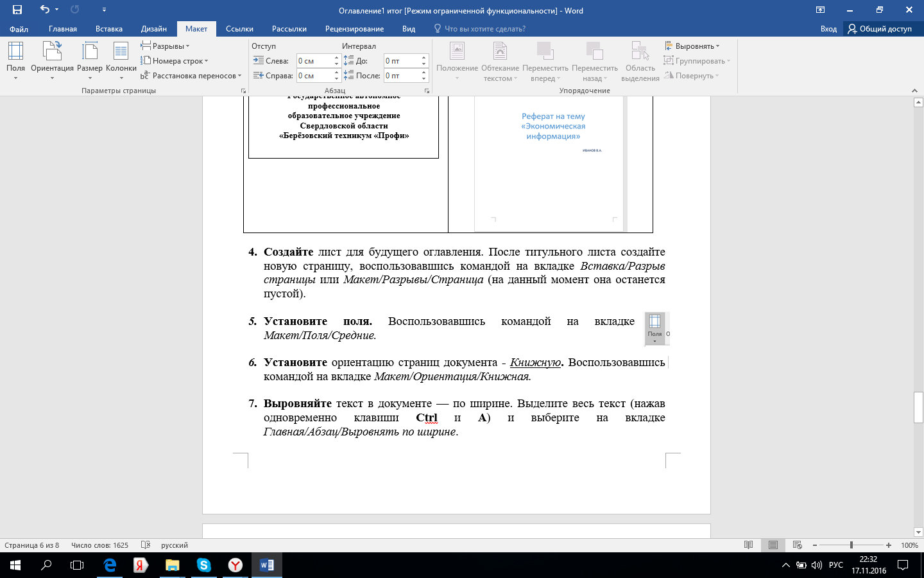
Task: Click the zoom slider handle
Action: [x=851, y=545]
